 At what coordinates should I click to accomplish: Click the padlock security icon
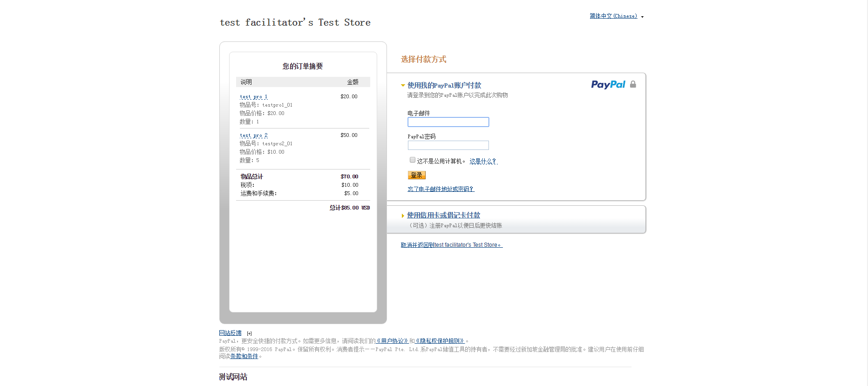pyautogui.click(x=633, y=84)
